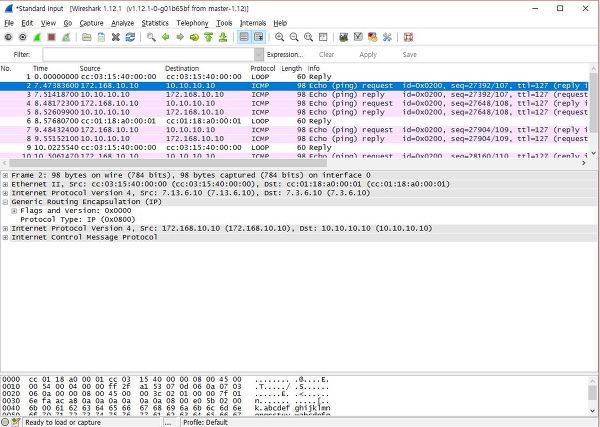Open the File menu
The height and width of the screenshot is (427, 600).
pos(9,23)
